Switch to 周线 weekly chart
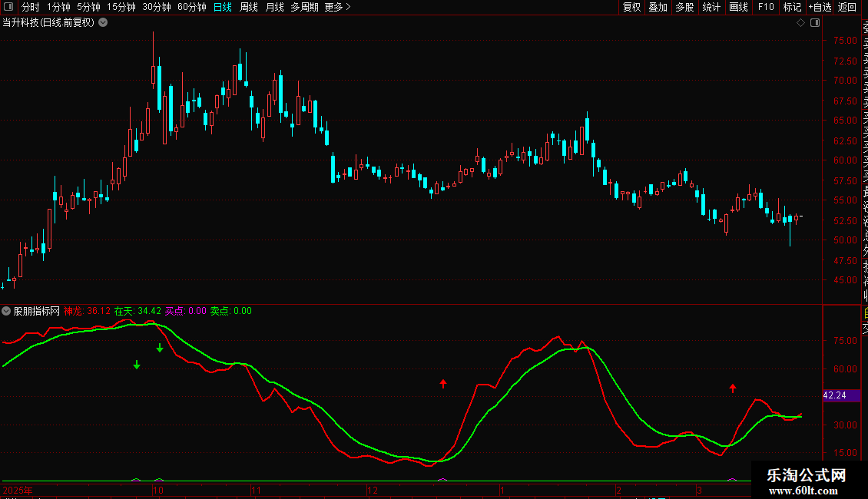The width and height of the screenshot is (868, 499). (249, 7)
